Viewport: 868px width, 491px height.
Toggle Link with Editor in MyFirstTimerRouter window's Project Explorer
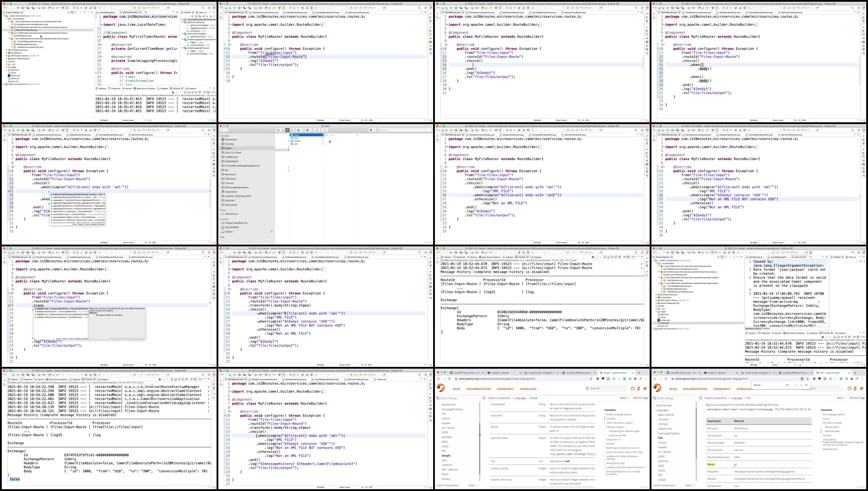pos(72,13)
